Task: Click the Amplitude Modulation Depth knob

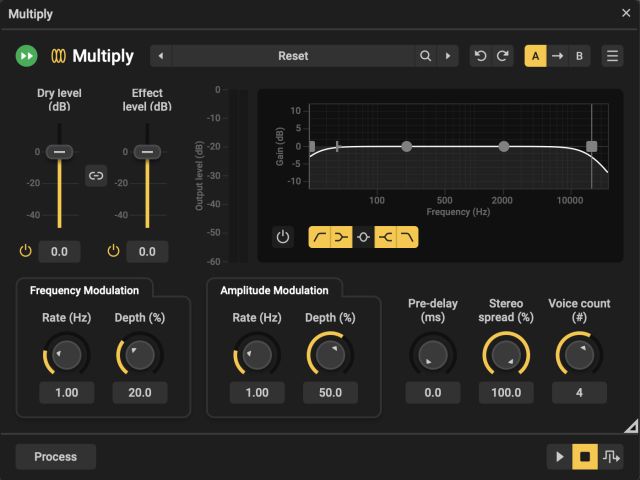Action: pyautogui.click(x=330, y=355)
